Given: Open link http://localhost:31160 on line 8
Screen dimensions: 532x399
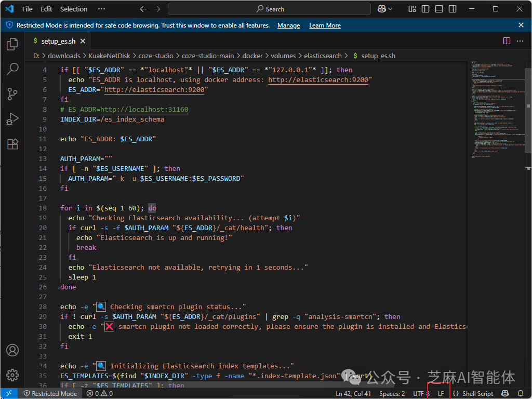Looking at the screenshot, I should tap(144, 109).
